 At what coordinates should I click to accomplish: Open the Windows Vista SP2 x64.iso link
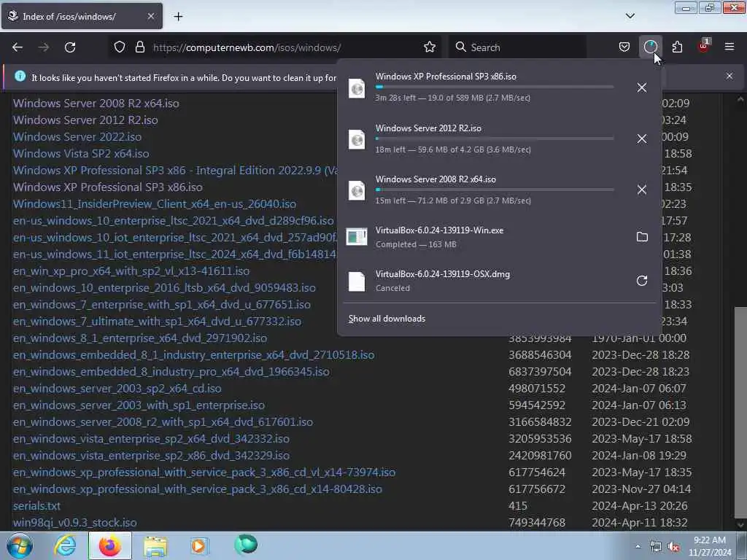(x=81, y=153)
